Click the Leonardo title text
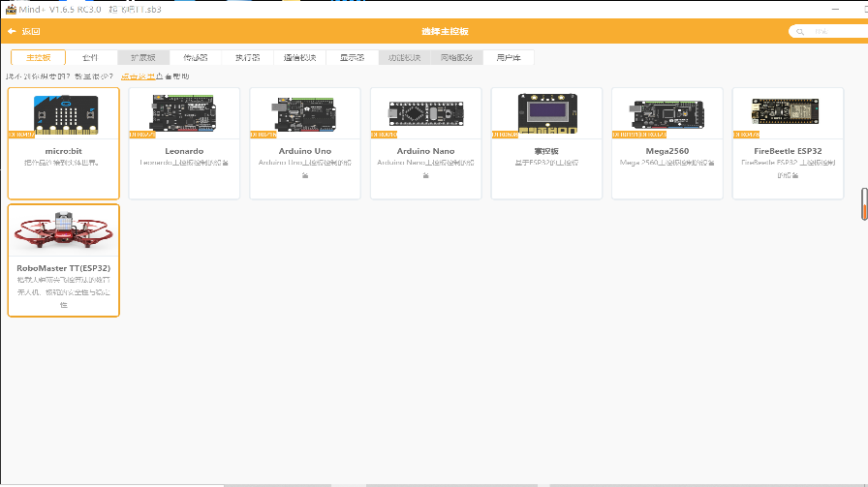 click(184, 151)
